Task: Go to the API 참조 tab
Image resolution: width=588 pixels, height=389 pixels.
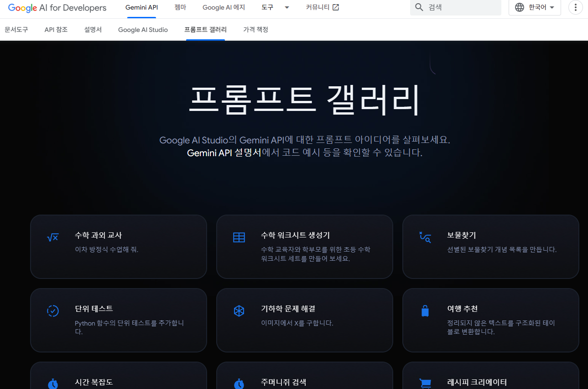Action: click(56, 30)
